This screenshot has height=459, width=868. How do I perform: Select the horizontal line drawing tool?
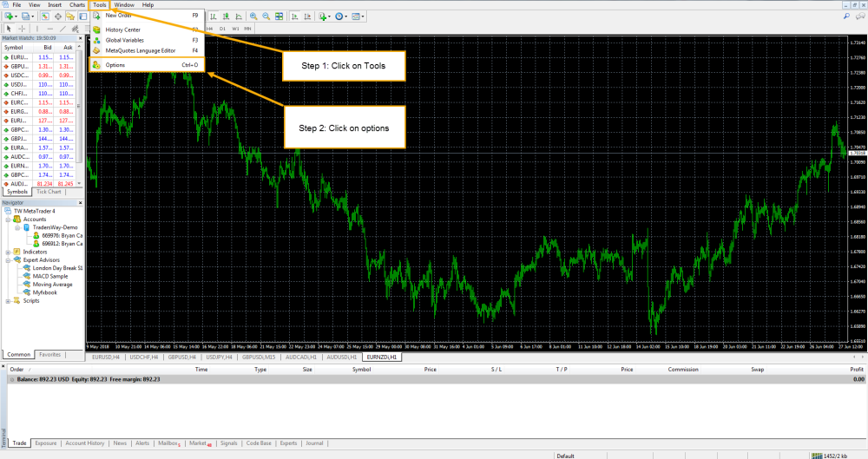[x=49, y=29]
